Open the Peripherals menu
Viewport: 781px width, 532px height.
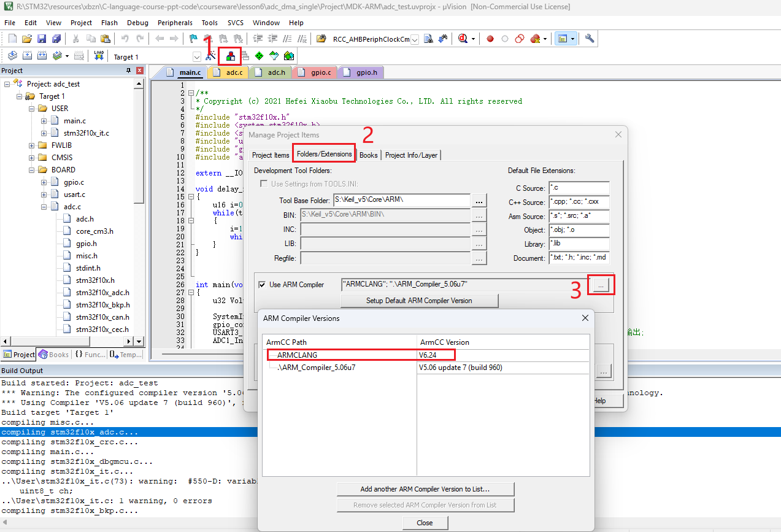point(175,23)
